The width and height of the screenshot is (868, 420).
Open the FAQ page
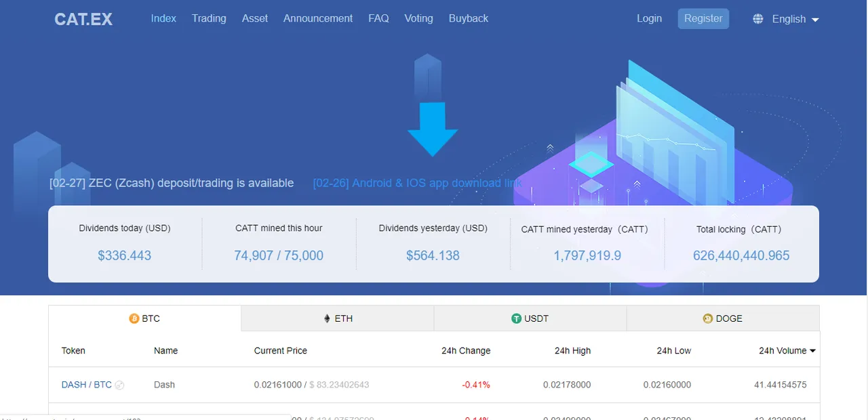[378, 18]
